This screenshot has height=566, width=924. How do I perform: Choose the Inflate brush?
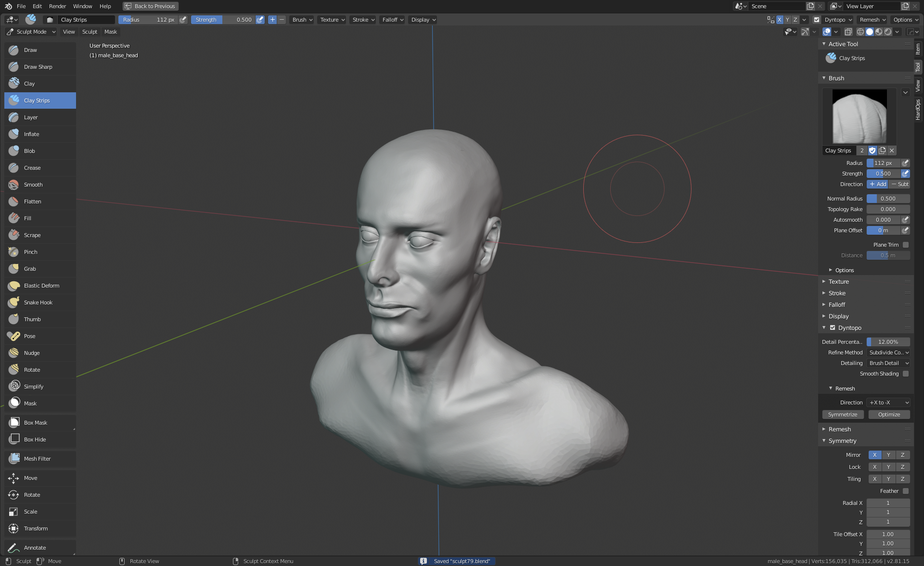pos(32,134)
